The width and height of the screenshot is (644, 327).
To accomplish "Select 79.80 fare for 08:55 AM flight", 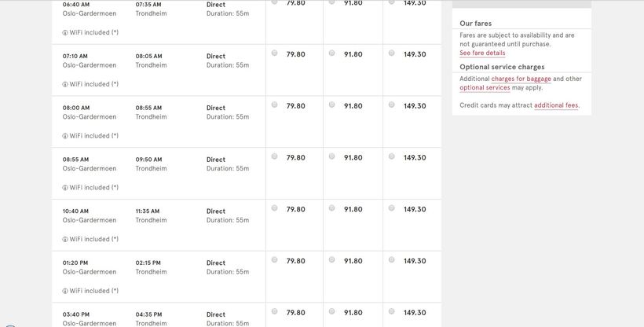I will pos(274,156).
